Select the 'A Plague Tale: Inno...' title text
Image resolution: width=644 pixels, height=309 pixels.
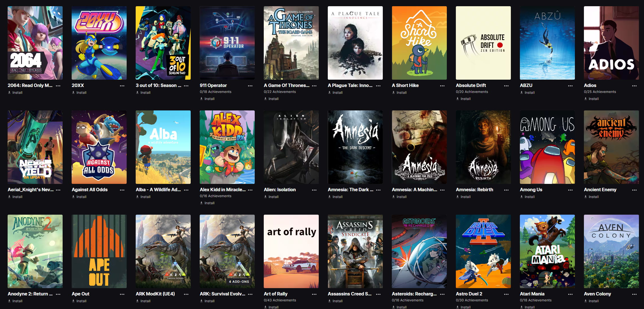click(x=350, y=86)
